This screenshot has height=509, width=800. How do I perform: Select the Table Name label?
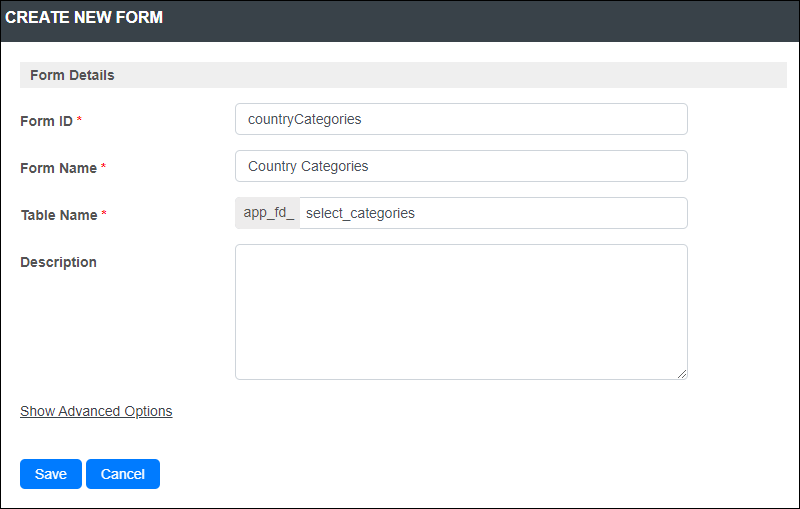59,215
